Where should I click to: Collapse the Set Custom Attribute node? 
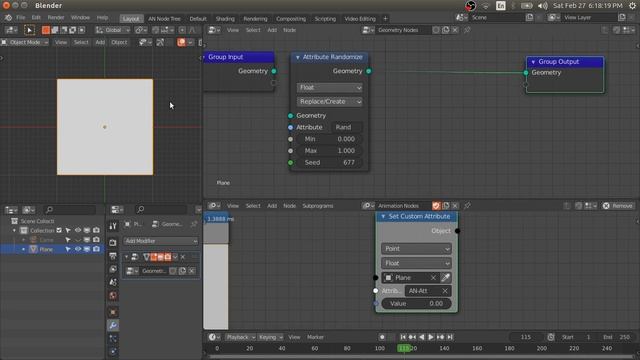click(383, 216)
